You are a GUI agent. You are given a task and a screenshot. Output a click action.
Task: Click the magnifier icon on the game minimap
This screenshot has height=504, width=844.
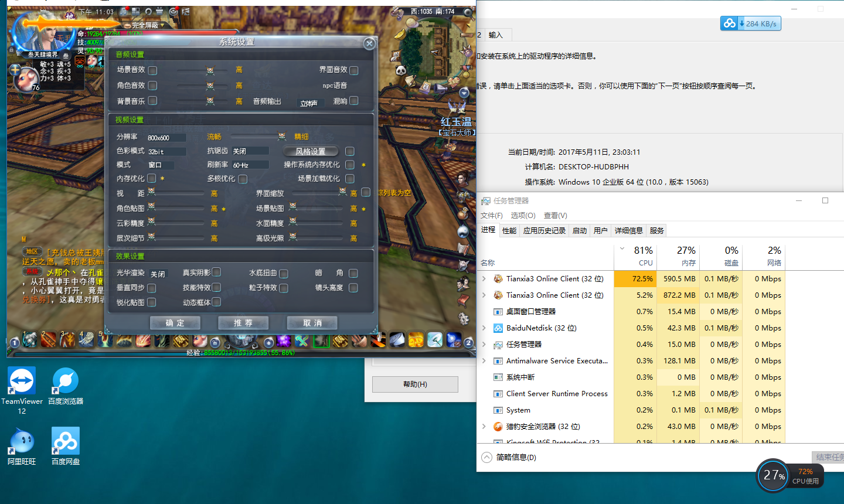(468, 12)
